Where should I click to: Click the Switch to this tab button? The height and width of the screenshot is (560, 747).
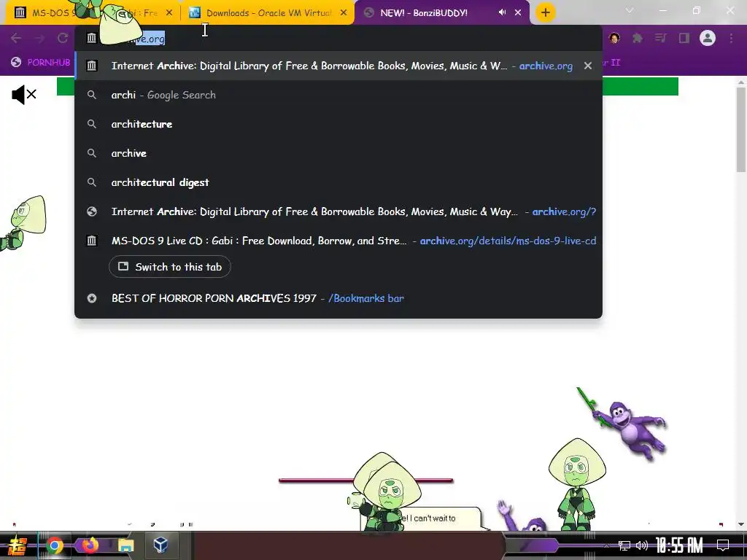[x=169, y=267]
